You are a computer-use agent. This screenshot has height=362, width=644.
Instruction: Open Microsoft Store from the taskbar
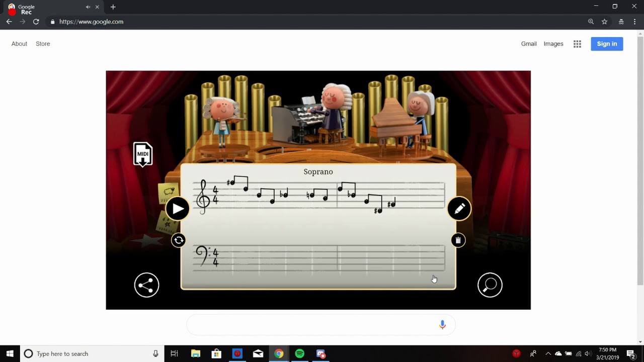coord(216,353)
